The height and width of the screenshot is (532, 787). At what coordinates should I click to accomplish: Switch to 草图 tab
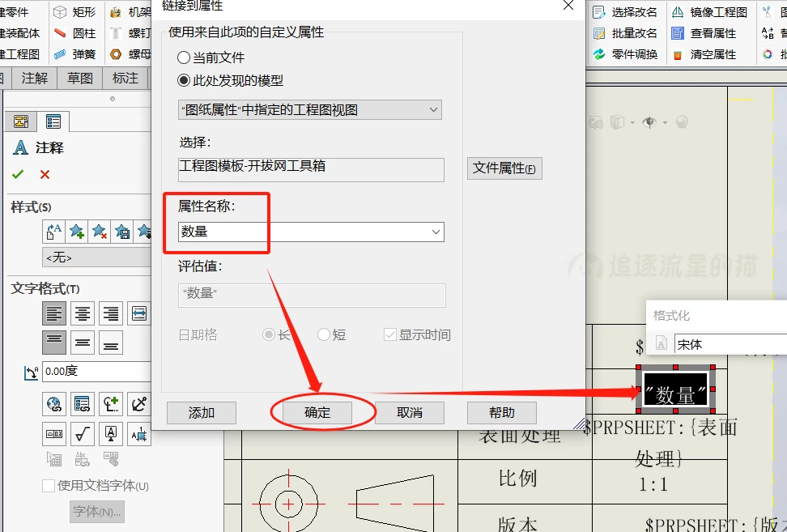tap(80, 79)
